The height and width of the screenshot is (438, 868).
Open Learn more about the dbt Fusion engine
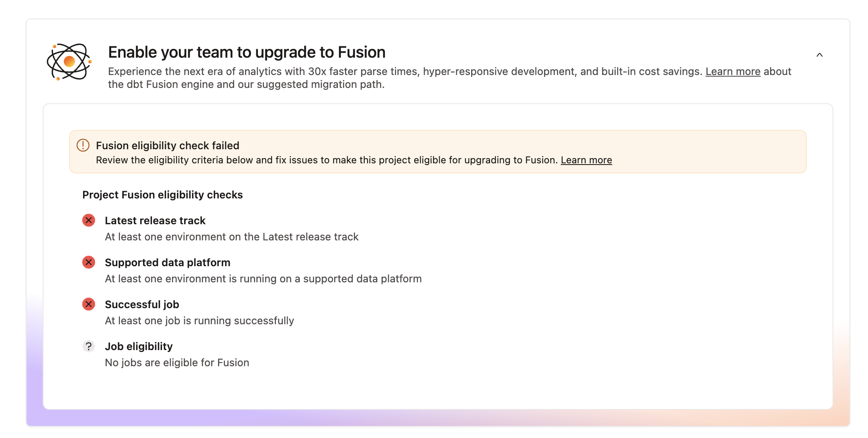[x=733, y=71]
